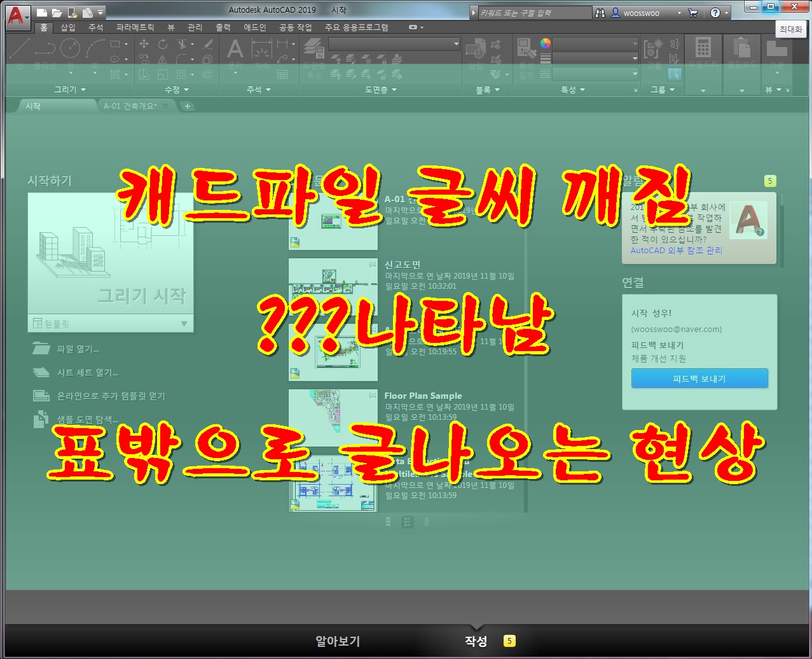This screenshot has width=812, height=659.
Task: Switch recent documents to middle view mode icon
Action: tap(408, 522)
